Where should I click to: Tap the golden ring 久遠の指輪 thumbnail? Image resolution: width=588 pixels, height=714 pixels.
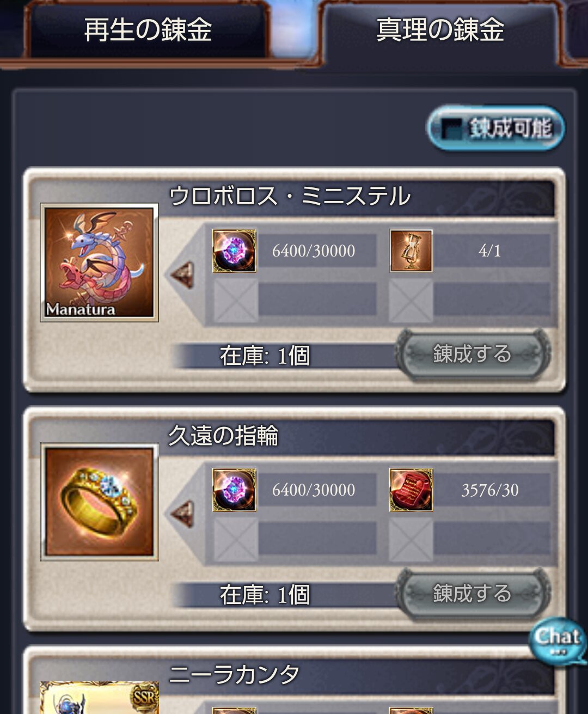coord(99,502)
